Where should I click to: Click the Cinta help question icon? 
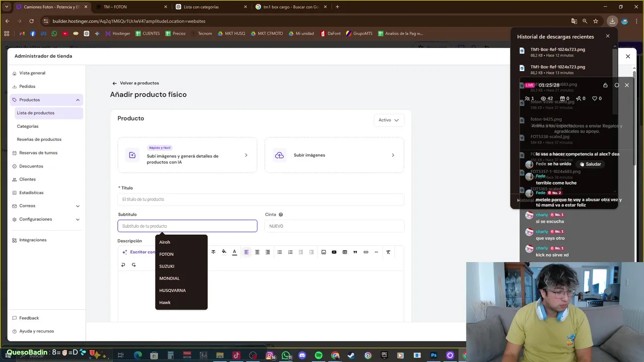point(281,215)
